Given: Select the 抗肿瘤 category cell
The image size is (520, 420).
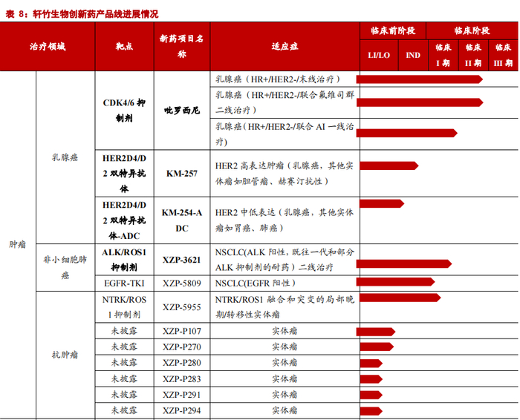Looking at the screenshot, I should pyautogui.click(x=65, y=355).
